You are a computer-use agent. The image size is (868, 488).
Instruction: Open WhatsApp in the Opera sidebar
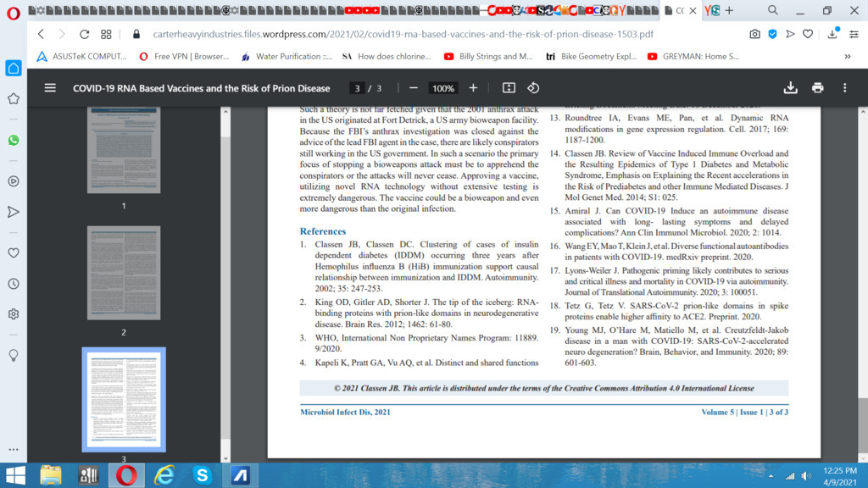[14, 140]
